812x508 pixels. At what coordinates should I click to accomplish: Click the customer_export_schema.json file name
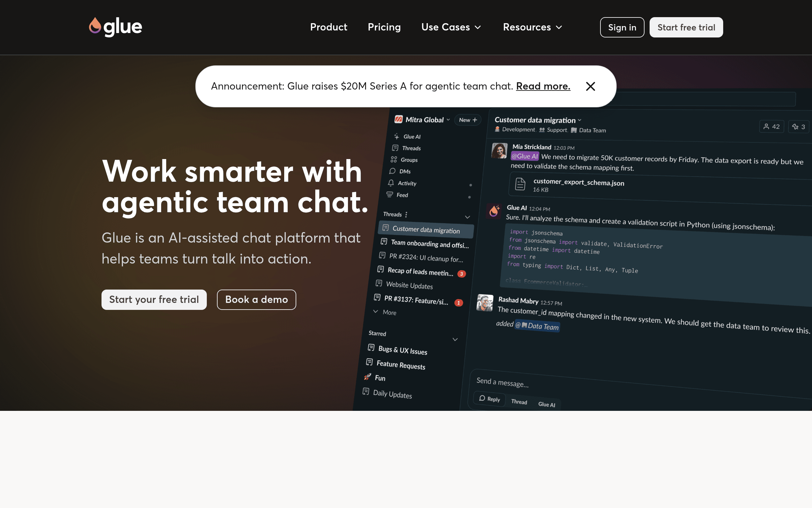click(x=579, y=183)
